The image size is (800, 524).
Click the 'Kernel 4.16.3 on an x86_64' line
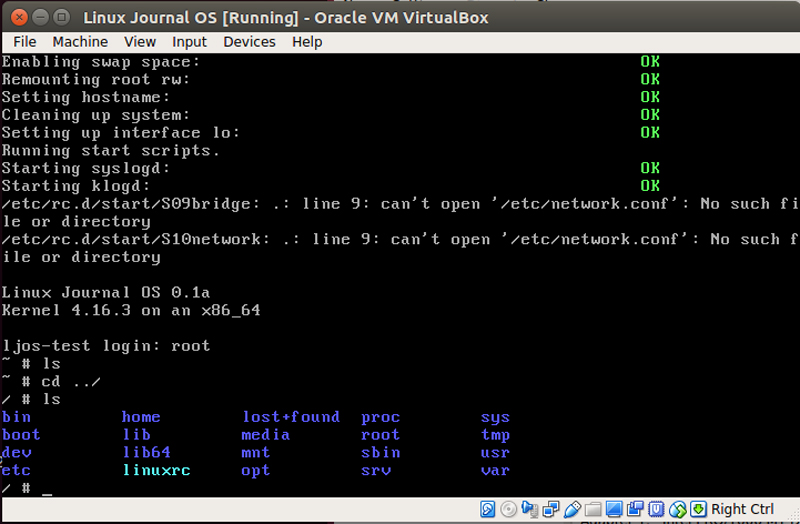131,310
